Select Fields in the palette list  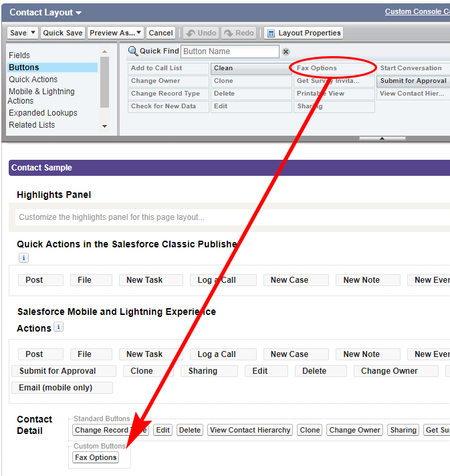click(x=19, y=55)
